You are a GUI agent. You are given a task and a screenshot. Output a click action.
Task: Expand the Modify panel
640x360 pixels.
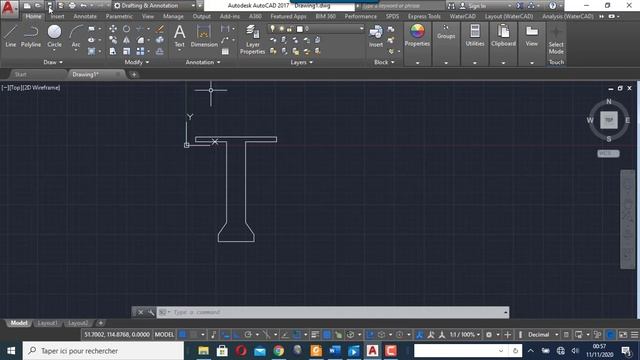coord(137,62)
